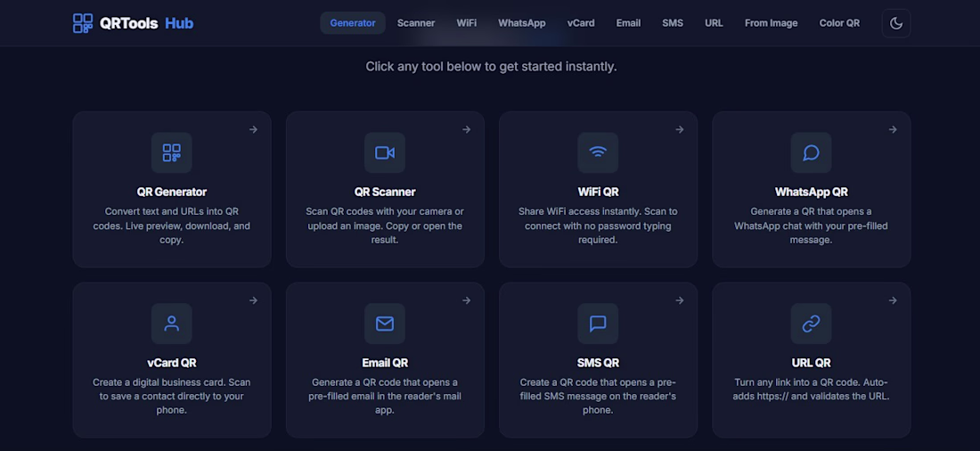This screenshot has height=451, width=980.
Task: Open the vCard QR person icon
Action: 171,324
